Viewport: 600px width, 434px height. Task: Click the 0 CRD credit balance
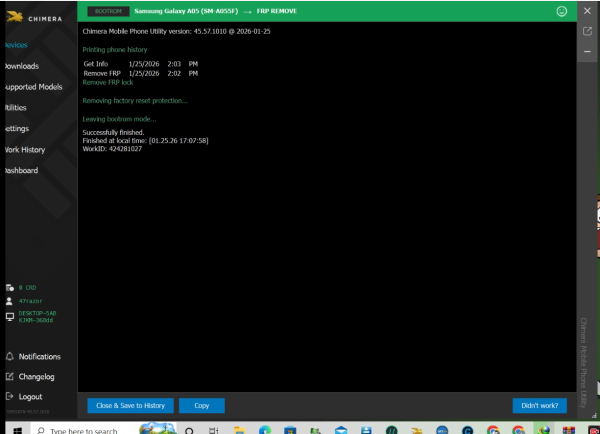point(27,287)
